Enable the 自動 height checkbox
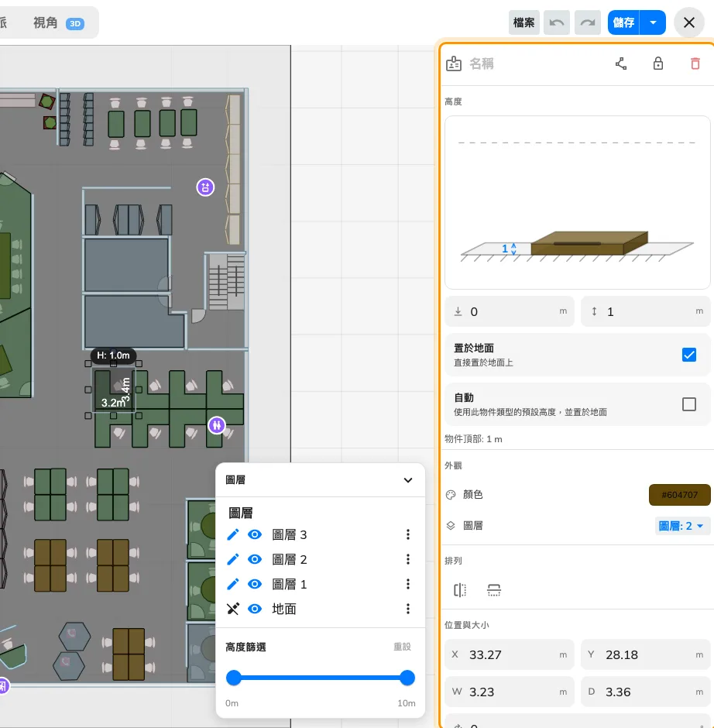 pyautogui.click(x=689, y=404)
